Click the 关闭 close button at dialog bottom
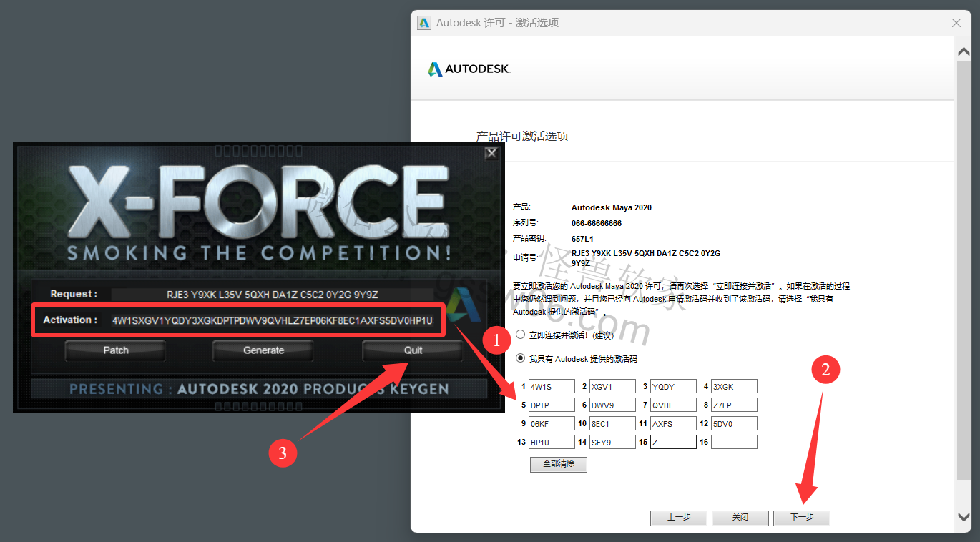This screenshot has height=542, width=980. coord(740,518)
